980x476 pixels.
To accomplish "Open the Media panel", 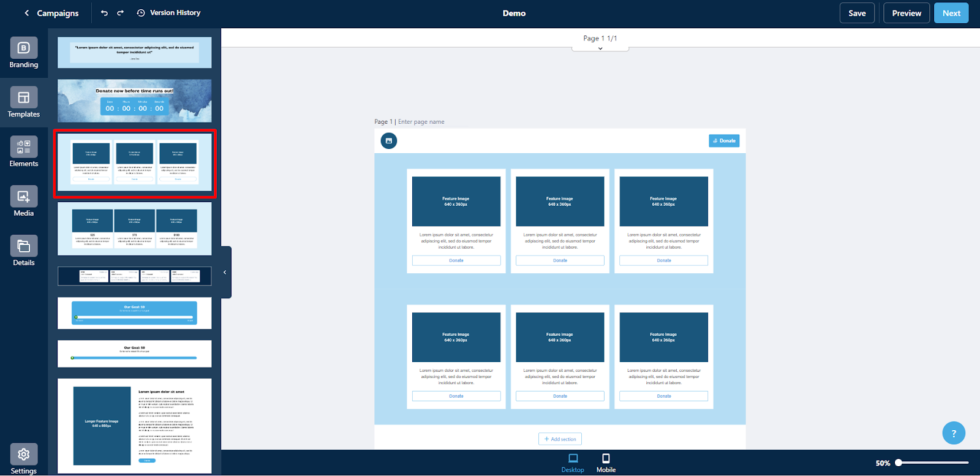I will tap(24, 202).
